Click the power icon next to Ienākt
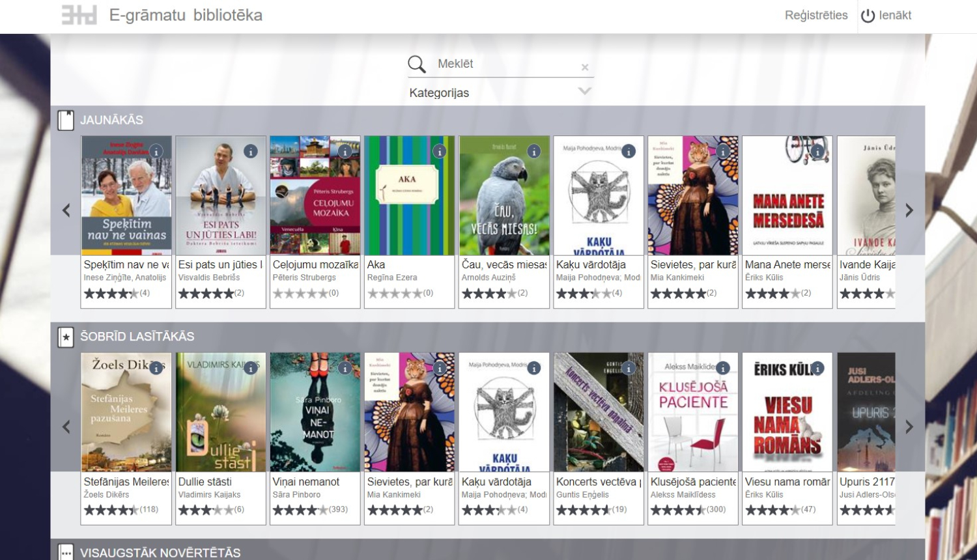This screenshot has width=977, height=560. pyautogui.click(x=866, y=16)
